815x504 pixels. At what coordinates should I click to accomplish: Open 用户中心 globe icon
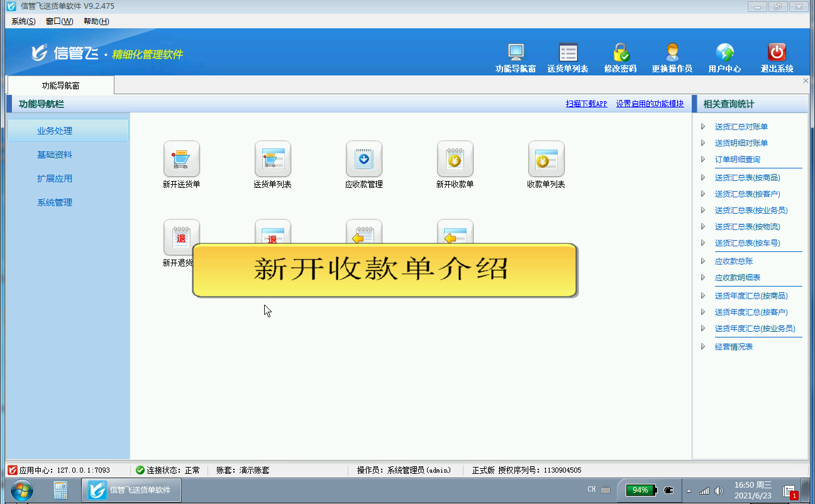coord(724,53)
